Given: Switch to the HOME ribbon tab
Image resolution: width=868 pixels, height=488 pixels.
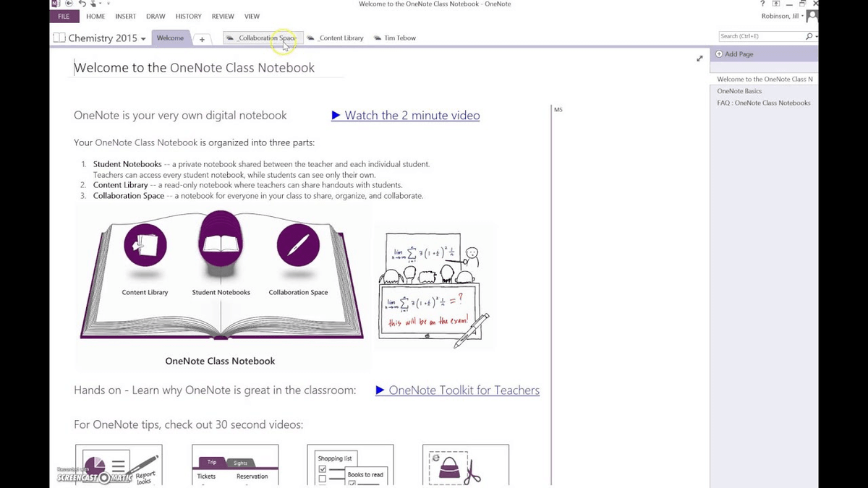Looking at the screenshot, I should tap(95, 16).
